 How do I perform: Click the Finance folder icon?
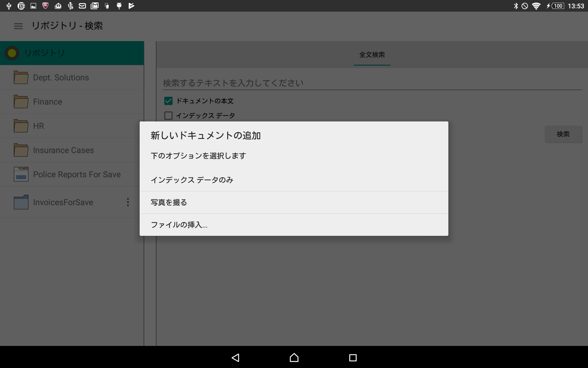tap(21, 102)
